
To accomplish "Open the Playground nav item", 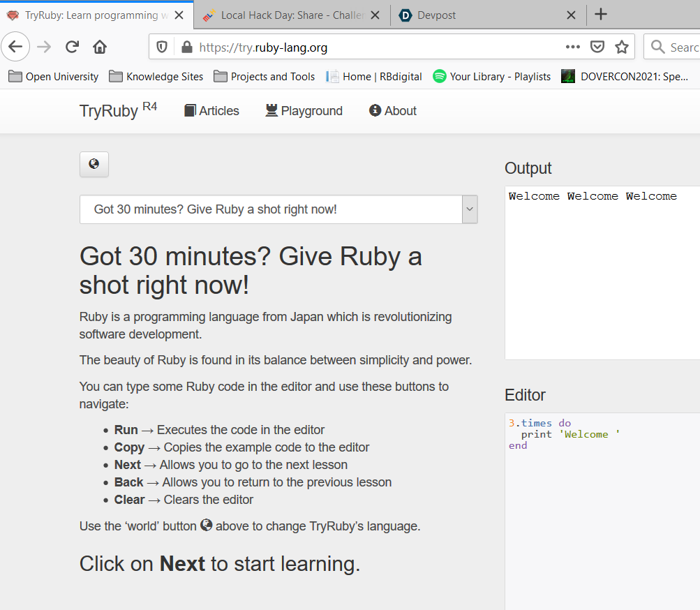I will 304,111.
